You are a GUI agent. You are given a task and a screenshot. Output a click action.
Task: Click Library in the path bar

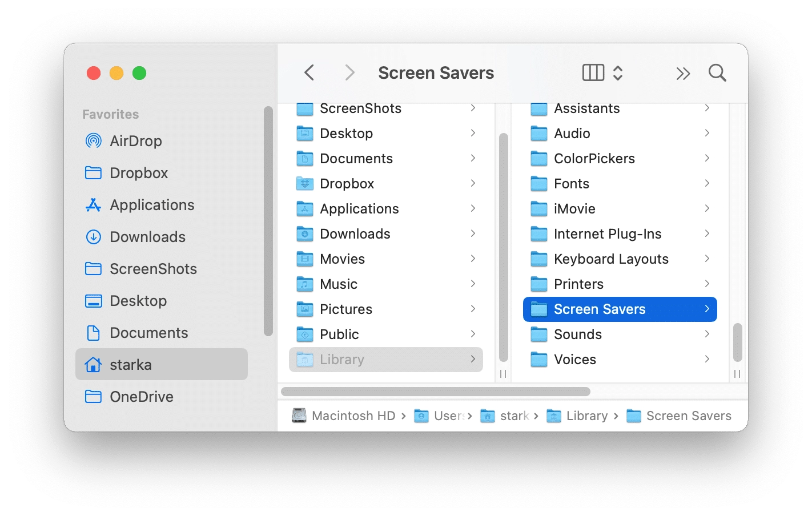[587, 416]
